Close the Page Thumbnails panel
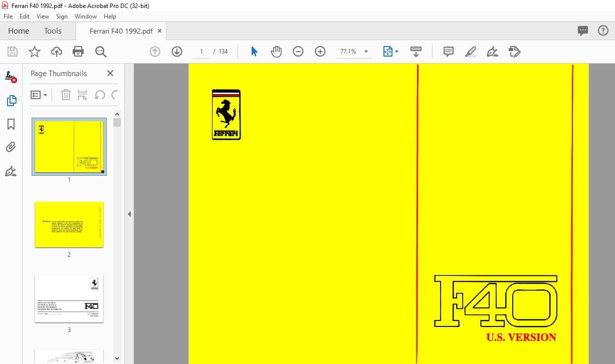Viewport: 615px width, 364px height. coord(110,74)
